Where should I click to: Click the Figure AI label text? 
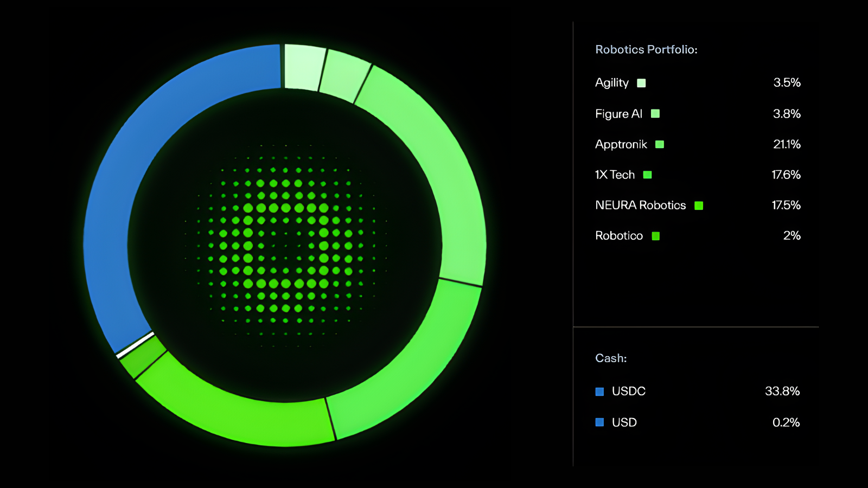[x=618, y=114]
